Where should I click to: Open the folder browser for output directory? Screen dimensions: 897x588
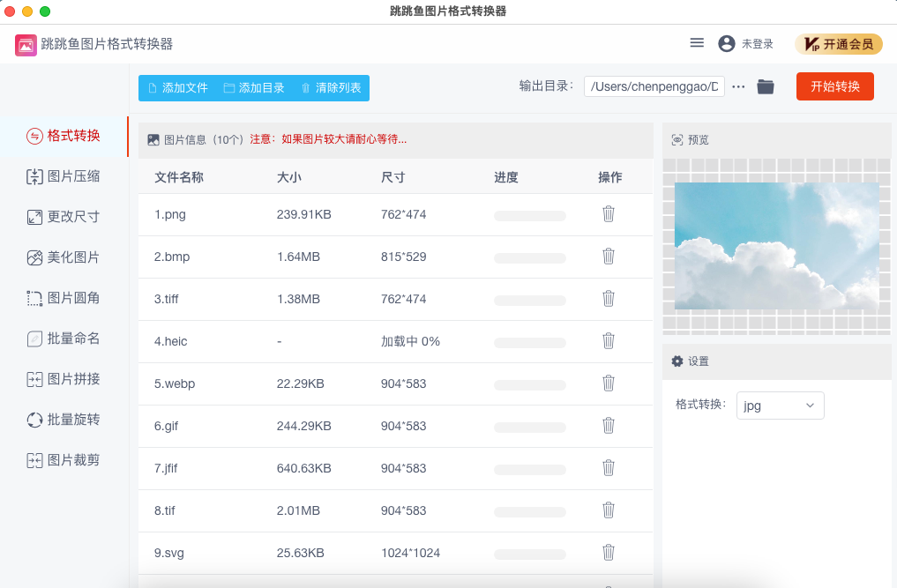[765, 86]
